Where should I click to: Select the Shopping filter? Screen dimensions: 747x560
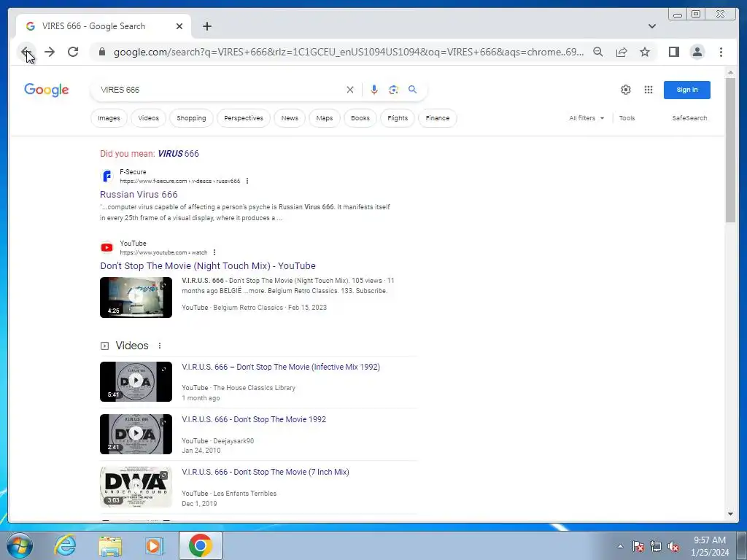[x=192, y=118]
